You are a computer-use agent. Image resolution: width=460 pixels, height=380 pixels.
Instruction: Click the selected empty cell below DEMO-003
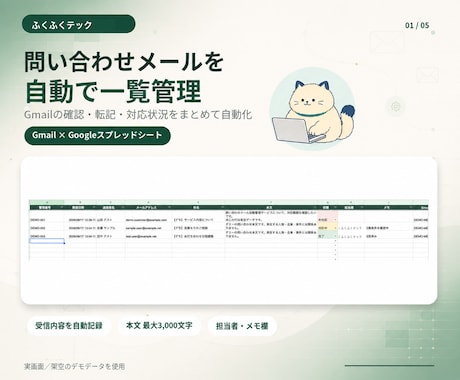47,241
